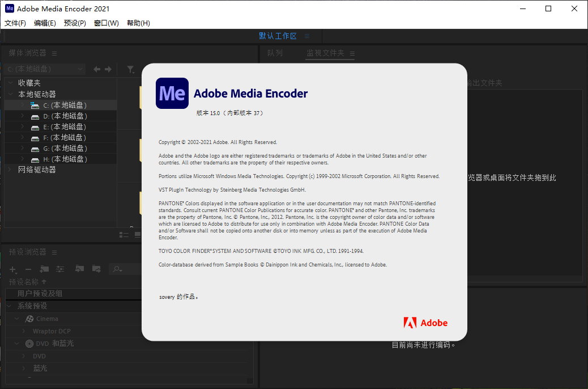Open the 媒体浏览器 panel menu icon
Image resolution: width=588 pixels, height=389 pixels.
click(x=54, y=53)
